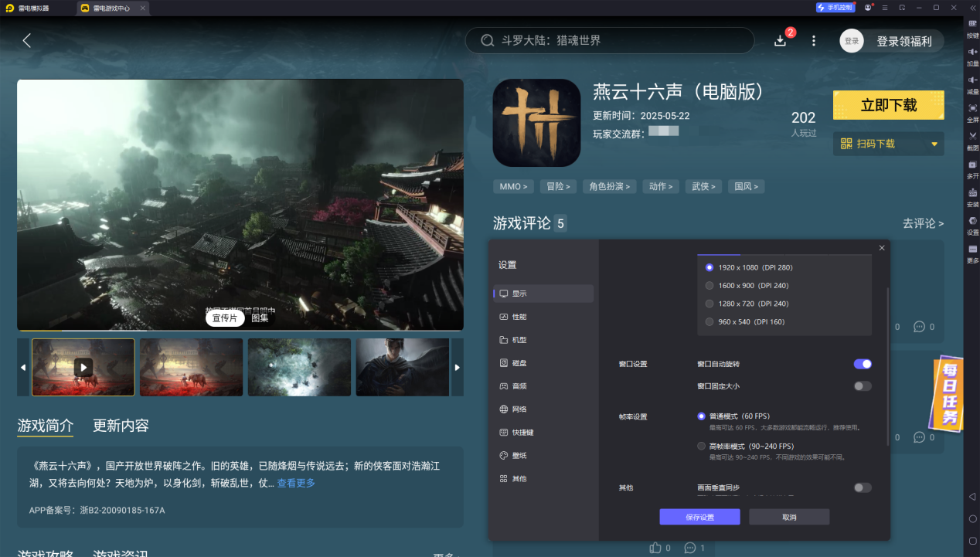This screenshot has width=980, height=557.
Task: Click the 查看更多 link in description
Action: [x=296, y=483]
